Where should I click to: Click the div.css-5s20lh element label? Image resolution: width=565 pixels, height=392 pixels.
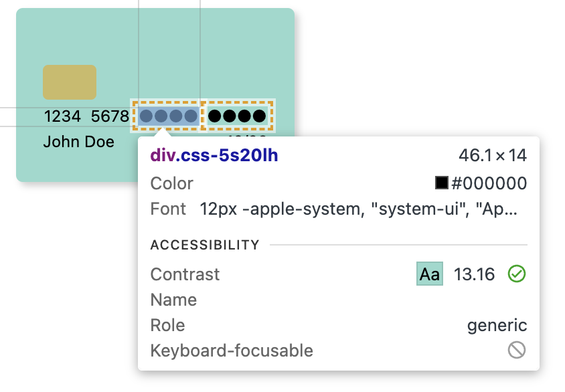pos(214,156)
